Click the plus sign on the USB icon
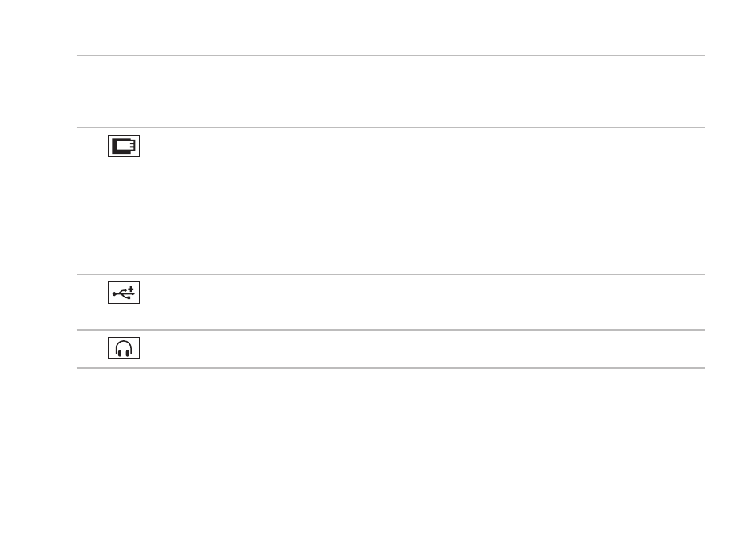This screenshot has width=756, height=536. click(131, 289)
